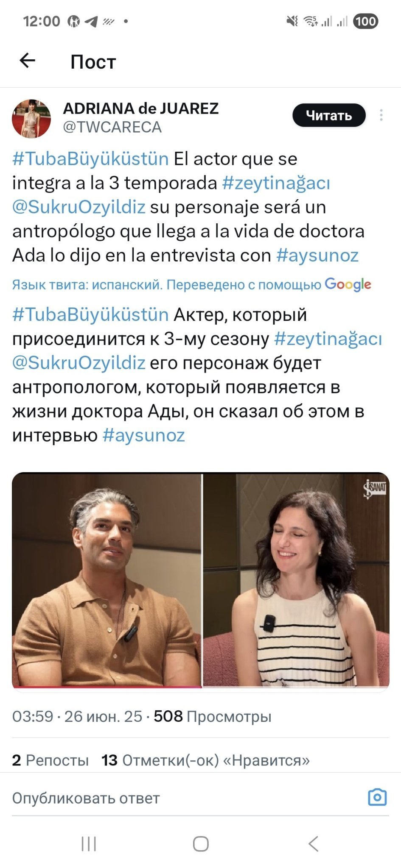Tap the Telegram notification icon in status bar

(x=91, y=21)
